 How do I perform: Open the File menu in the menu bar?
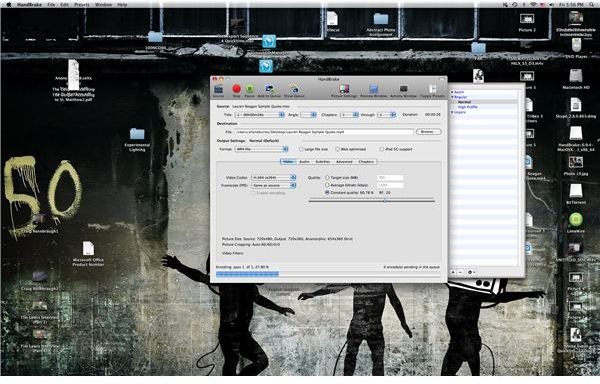(51, 5)
